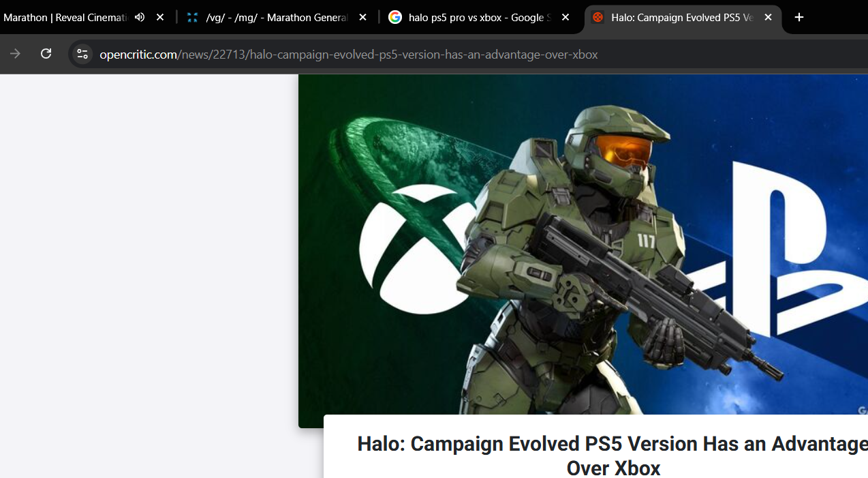The width and height of the screenshot is (868, 478).
Task: Click the opencritic.com URL in address bar
Action: (348, 55)
